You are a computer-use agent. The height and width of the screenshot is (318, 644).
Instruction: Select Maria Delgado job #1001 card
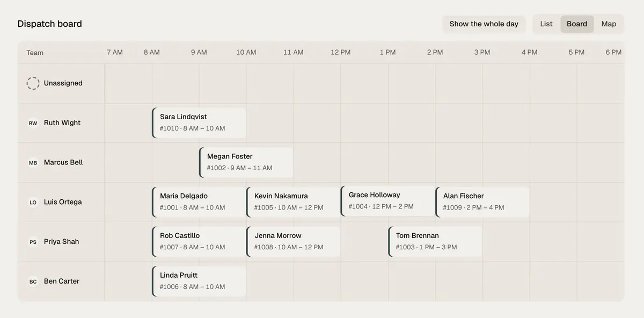coord(199,202)
